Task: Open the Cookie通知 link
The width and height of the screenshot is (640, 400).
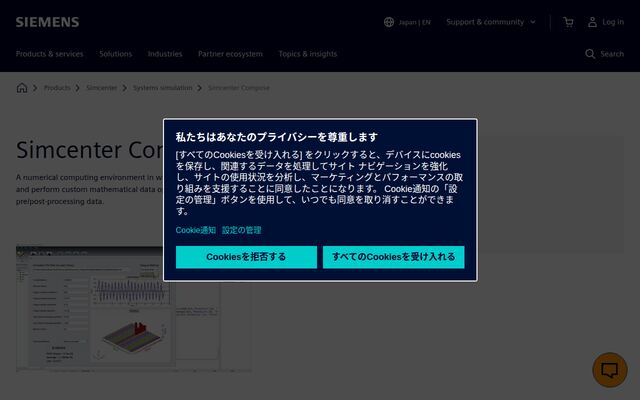Action: click(196, 230)
